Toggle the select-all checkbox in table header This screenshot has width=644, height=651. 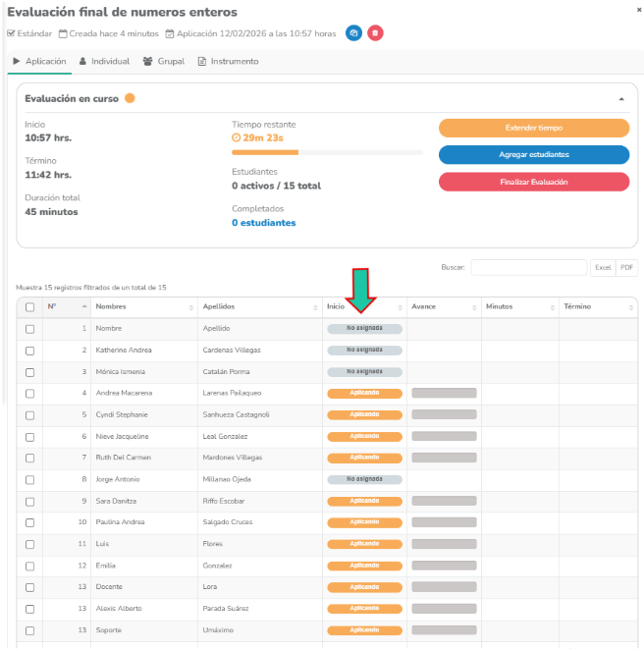click(x=29, y=307)
